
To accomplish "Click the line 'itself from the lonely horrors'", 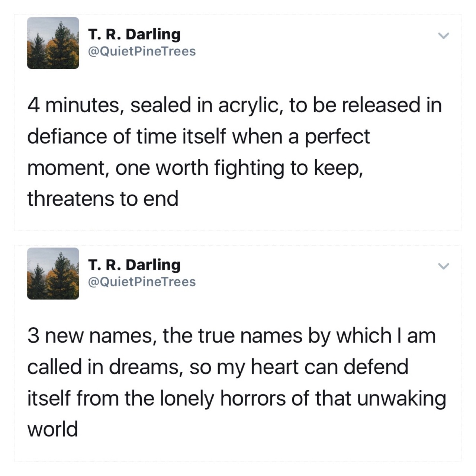I will [237, 398].
